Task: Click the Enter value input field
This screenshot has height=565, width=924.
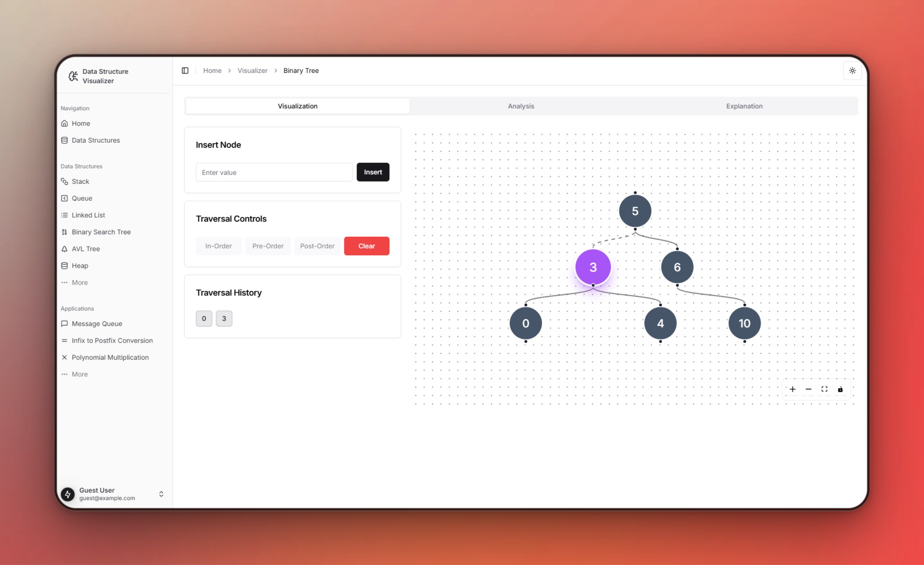Action: [275, 172]
